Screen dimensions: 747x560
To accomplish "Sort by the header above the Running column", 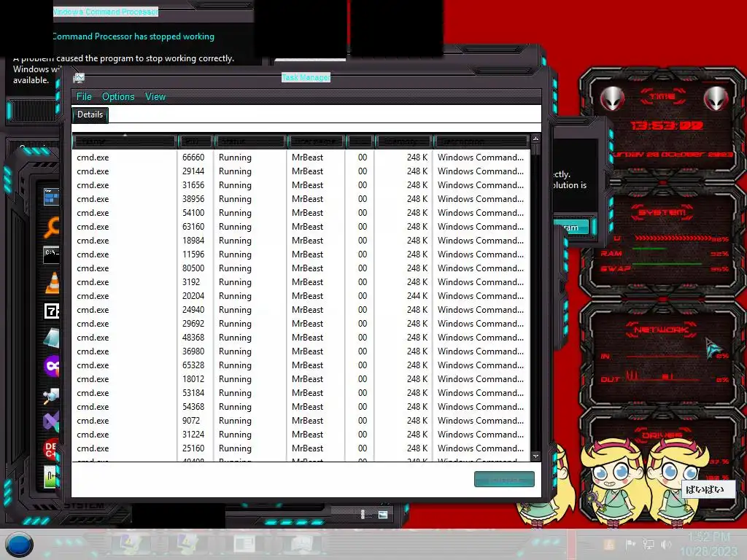I will [249, 141].
